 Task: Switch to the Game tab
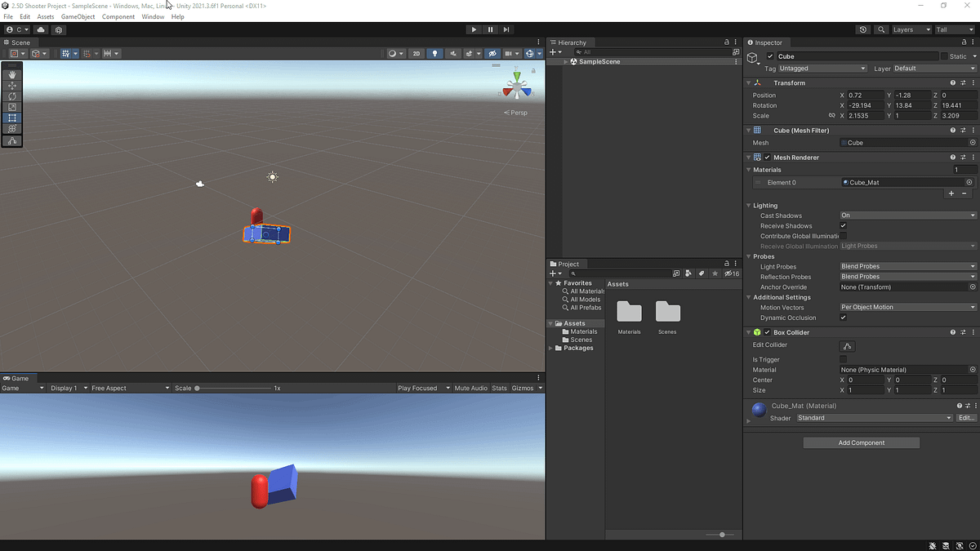[16, 378]
